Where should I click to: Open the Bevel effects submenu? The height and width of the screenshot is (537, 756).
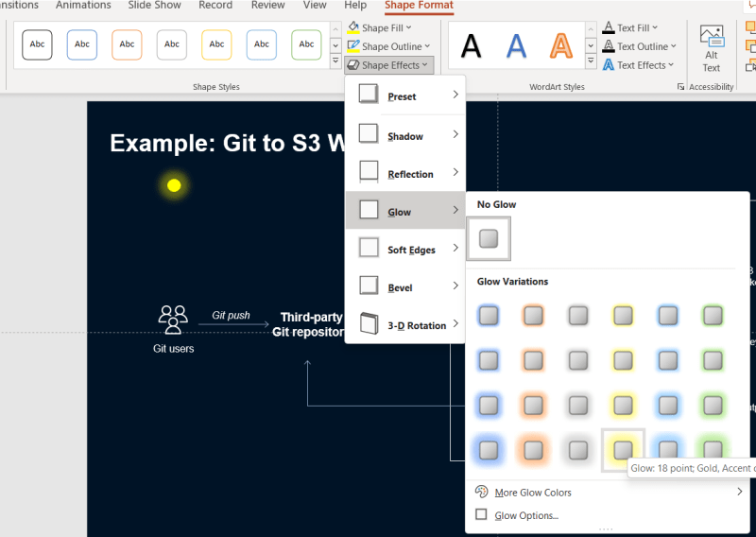click(405, 286)
